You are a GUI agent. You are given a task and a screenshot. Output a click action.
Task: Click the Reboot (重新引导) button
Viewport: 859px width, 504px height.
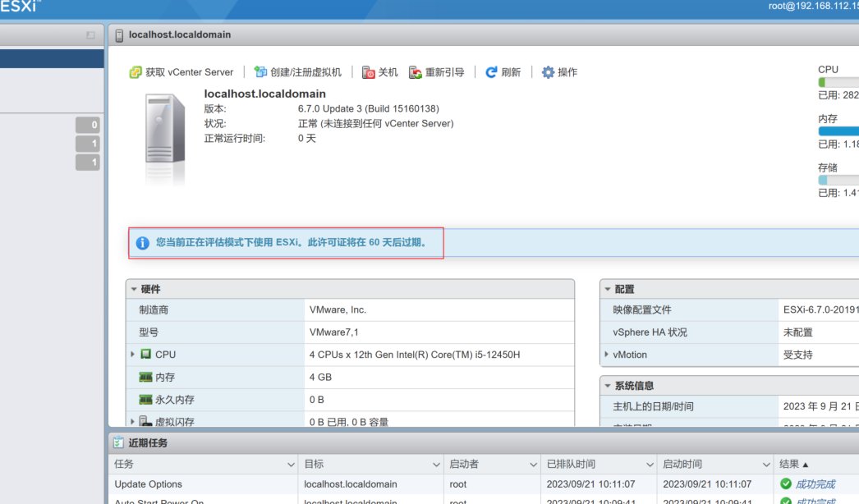click(437, 72)
